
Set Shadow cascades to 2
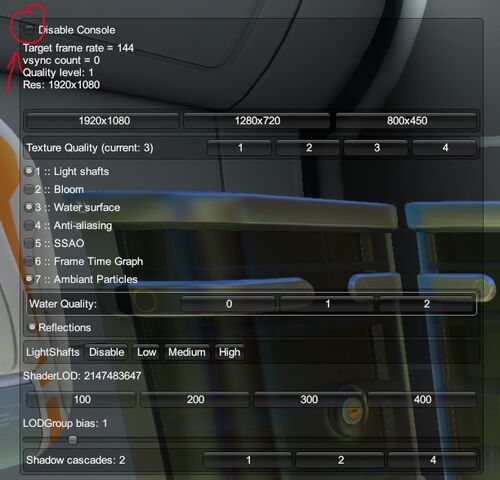point(340,460)
